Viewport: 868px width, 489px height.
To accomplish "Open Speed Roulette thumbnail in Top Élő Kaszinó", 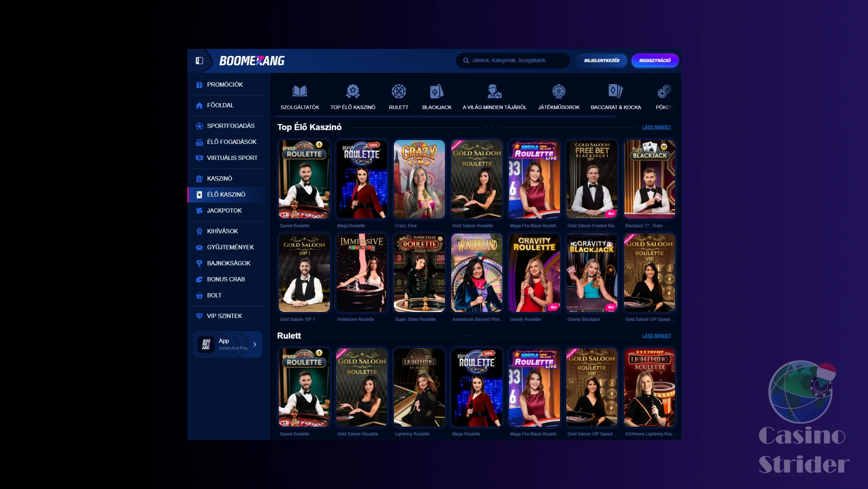I will coord(304,179).
